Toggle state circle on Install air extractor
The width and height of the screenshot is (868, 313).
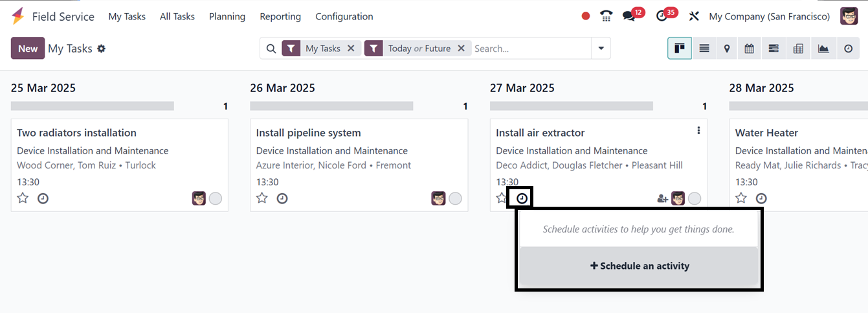(x=695, y=198)
